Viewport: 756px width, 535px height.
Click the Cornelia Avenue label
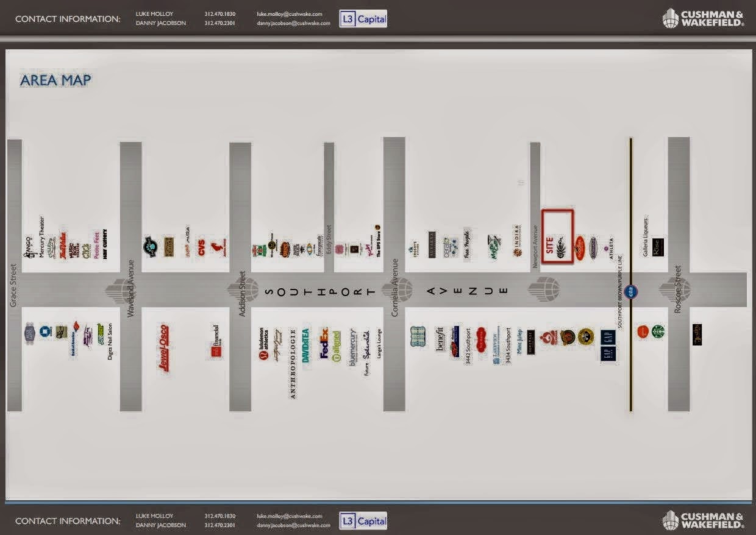(x=394, y=289)
